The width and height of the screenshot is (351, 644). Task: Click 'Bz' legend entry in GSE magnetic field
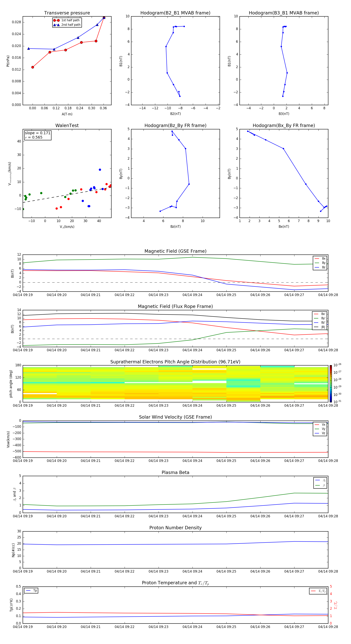point(320,267)
